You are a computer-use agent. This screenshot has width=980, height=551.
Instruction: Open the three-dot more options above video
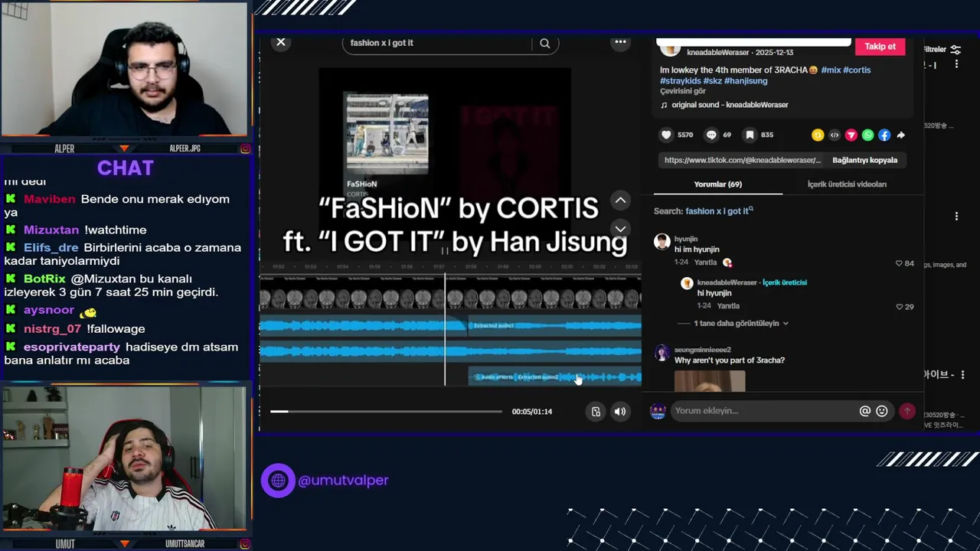pos(620,42)
